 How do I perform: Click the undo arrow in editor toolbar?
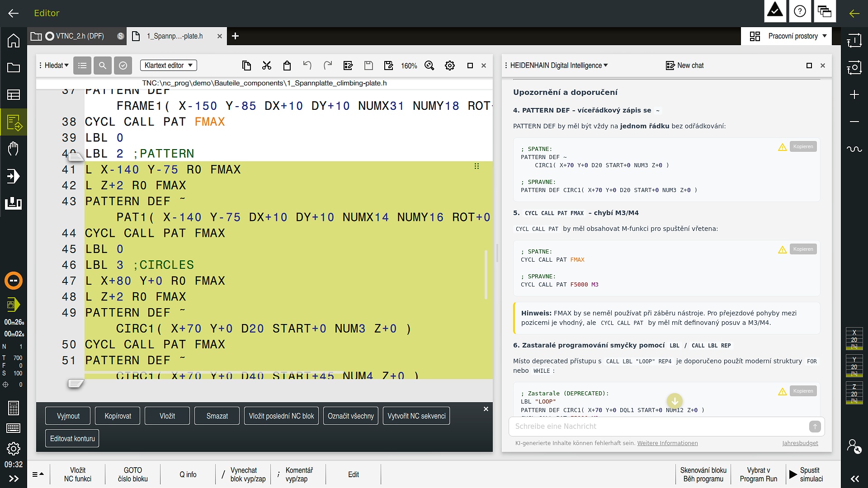click(x=307, y=66)
